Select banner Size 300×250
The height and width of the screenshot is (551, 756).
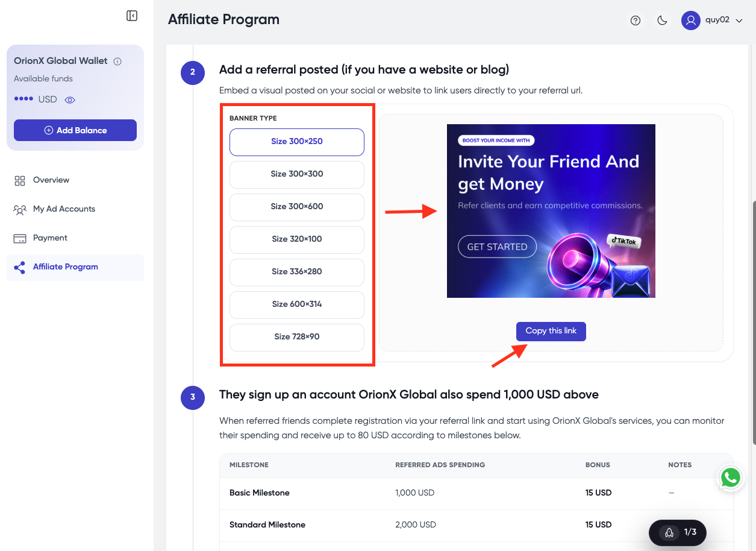(297, 142)
